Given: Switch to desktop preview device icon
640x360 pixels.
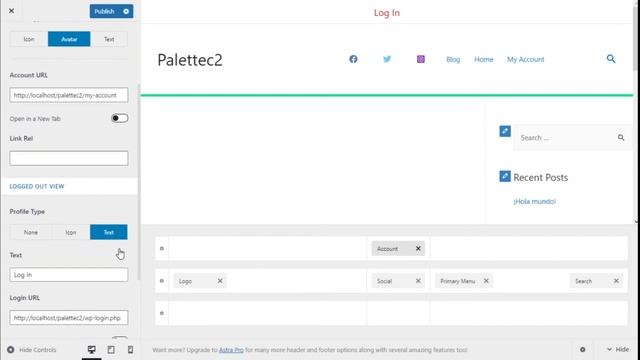Looking at the screenshot, I should pyautogui.click(x=91, y=350).
